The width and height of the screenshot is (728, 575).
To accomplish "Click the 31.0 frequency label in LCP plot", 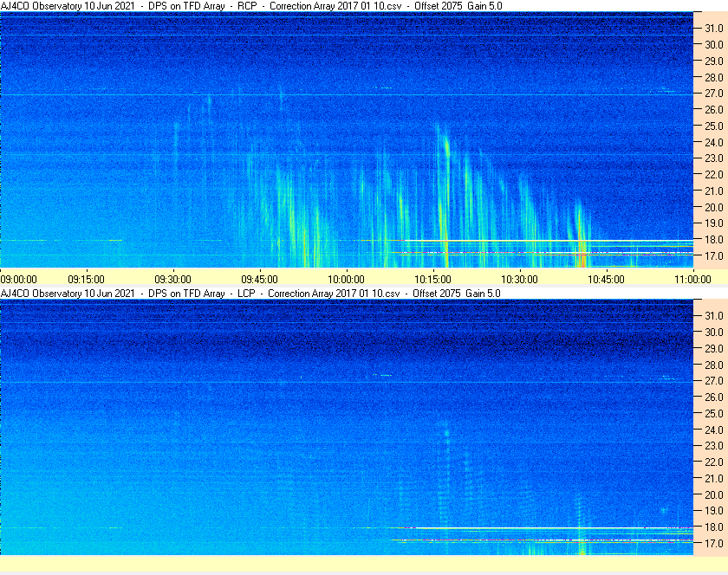I will click(714, 316).
